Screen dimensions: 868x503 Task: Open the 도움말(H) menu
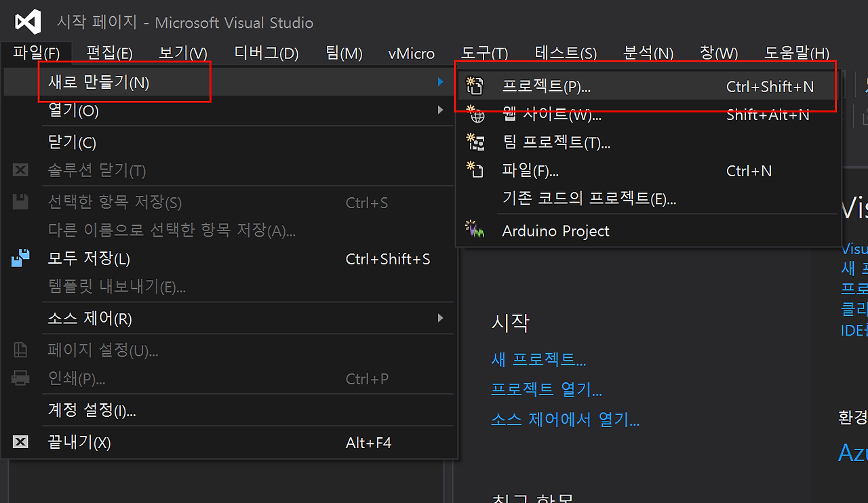pos(797,53)
